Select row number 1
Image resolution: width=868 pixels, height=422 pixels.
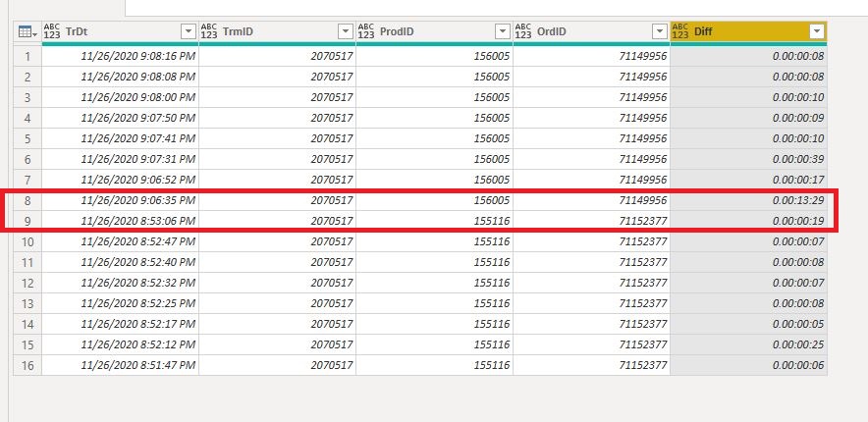(27, 56)
